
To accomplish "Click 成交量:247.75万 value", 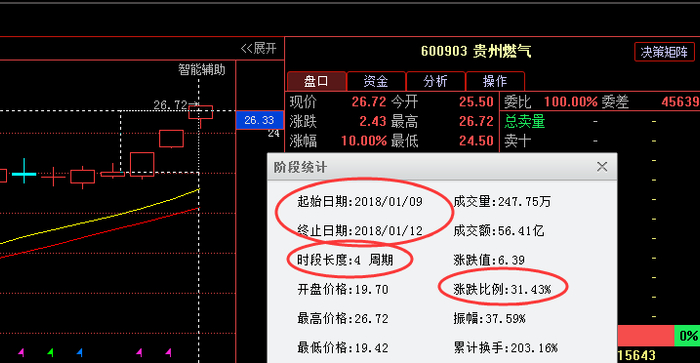I will pyautogui.click(x=502, y=202).
